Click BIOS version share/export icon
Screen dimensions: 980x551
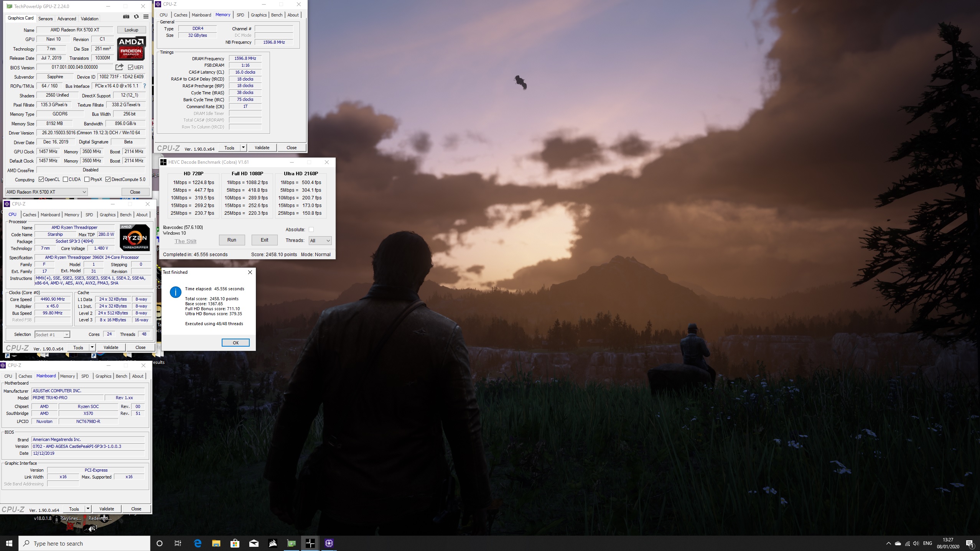pos(120,67)
